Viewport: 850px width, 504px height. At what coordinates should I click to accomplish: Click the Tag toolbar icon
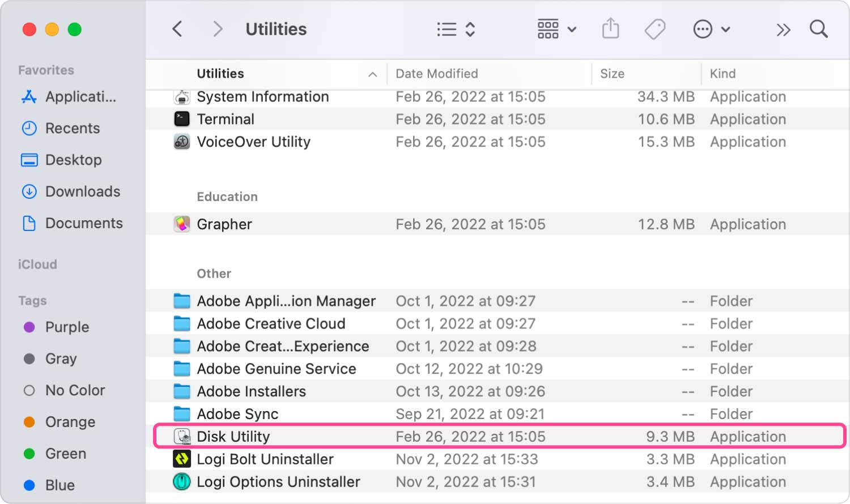point(655,29)
